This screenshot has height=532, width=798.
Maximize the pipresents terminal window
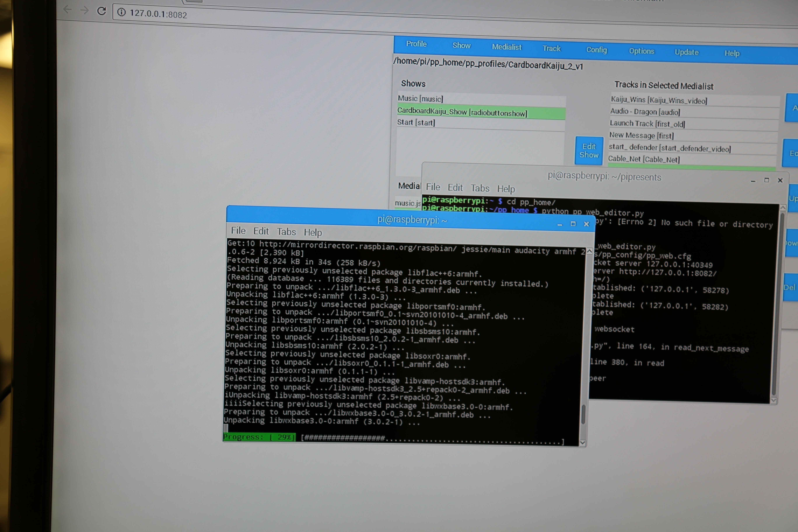[x=766, y=180]
